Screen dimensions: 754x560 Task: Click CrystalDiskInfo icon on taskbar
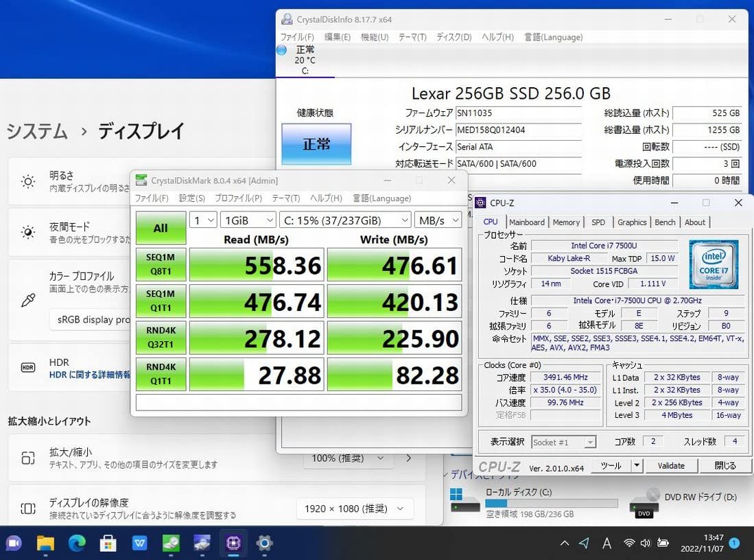(x=202, y=544)
